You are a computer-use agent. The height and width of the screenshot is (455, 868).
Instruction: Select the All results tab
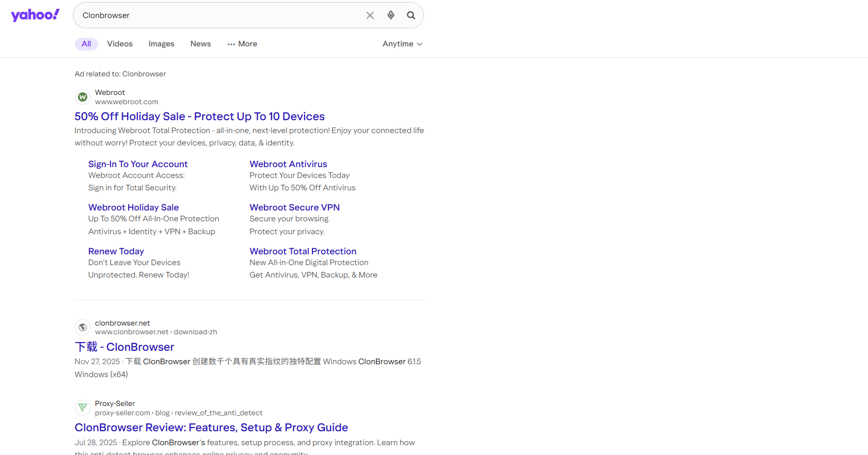coord(86,44)
